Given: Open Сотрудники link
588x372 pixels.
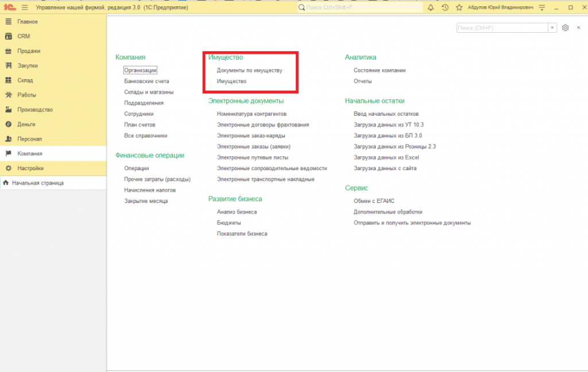Looking at the screenshot, I should pos(139,114).
